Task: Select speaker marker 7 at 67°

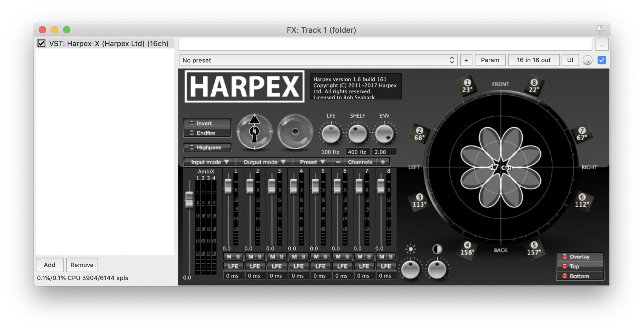Action: (x=582, y=134)
